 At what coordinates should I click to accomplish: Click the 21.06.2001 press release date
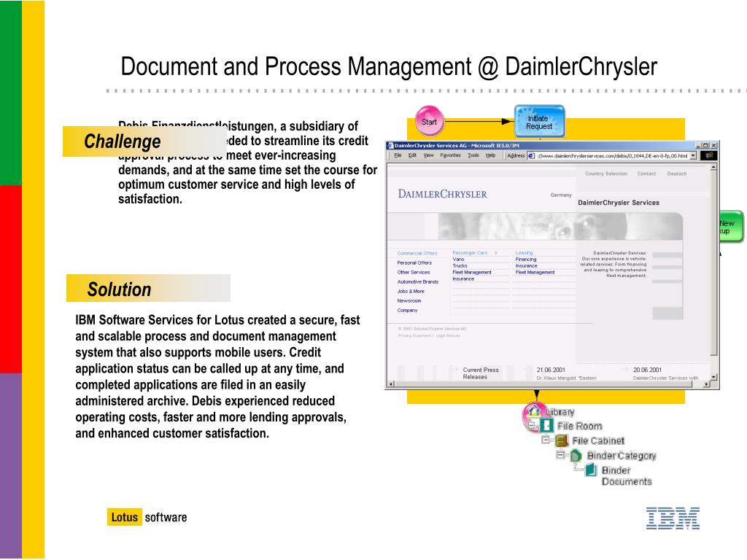point(551,370)
